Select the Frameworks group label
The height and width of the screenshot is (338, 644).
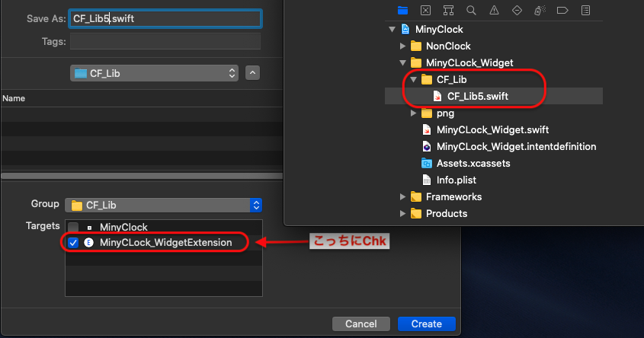pyautogui.click(x=453, y=197)
